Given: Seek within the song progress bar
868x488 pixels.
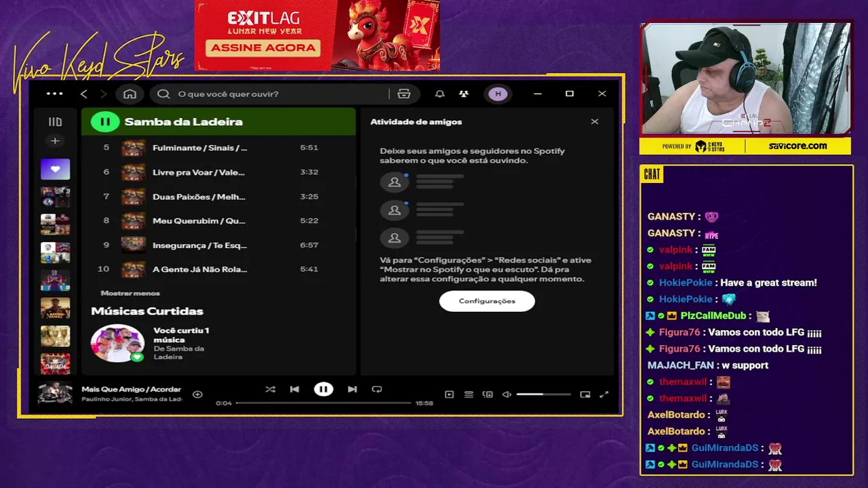Looking at the screenshot, I should (323, 403).
